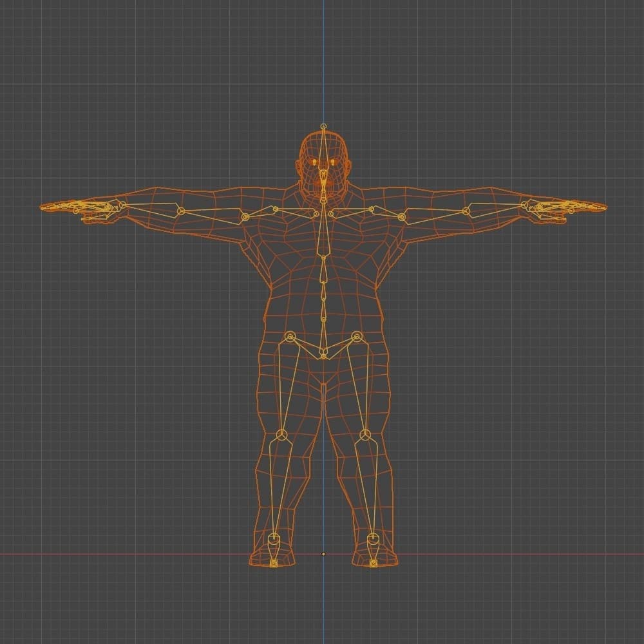
Task: Select upper arm joint on viewer's left shoulder
Action: [x=245, y=216]
